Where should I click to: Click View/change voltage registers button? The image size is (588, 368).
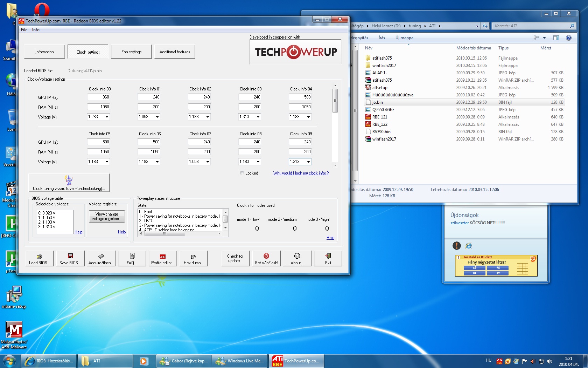click(107, 216)
